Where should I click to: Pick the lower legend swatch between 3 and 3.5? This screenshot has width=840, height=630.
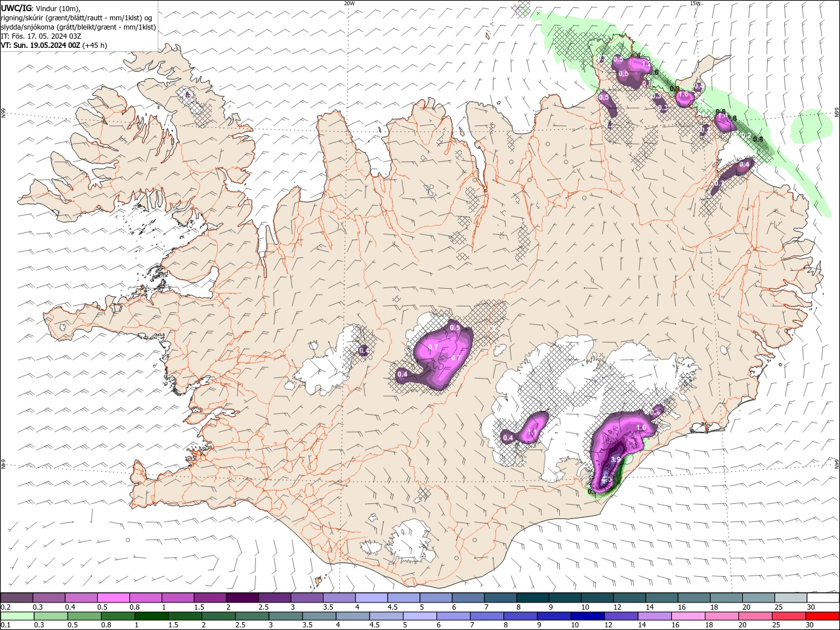285,616
